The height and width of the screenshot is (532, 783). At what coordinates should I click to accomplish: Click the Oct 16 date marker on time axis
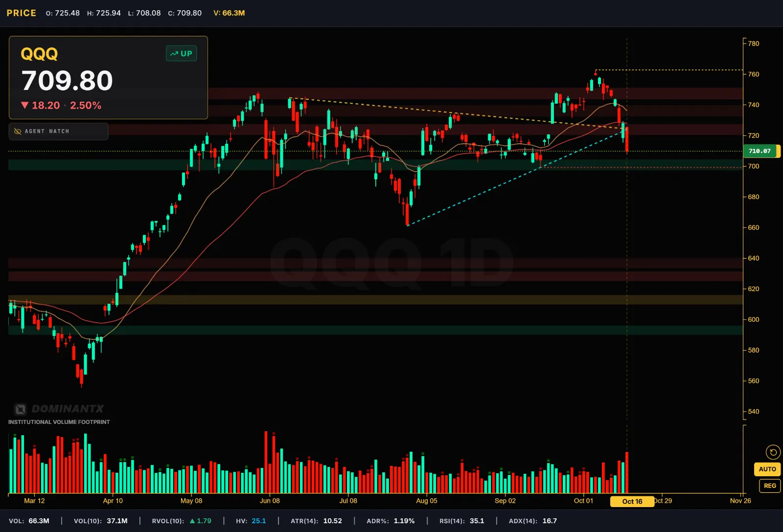pos(632,501)
